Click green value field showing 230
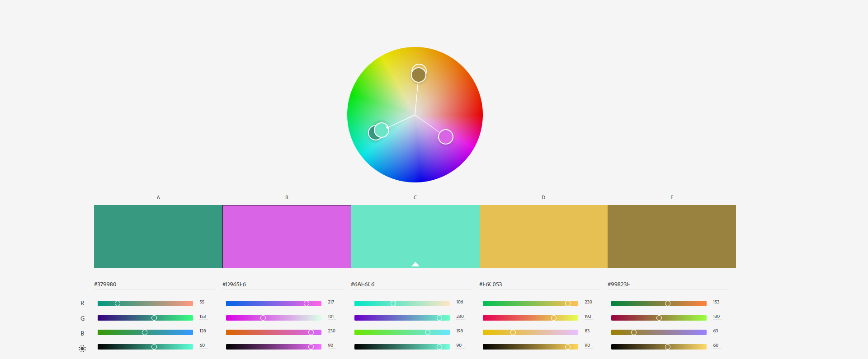Image resolution: width=868 pixels, height=359 pixels. point(460,317)
